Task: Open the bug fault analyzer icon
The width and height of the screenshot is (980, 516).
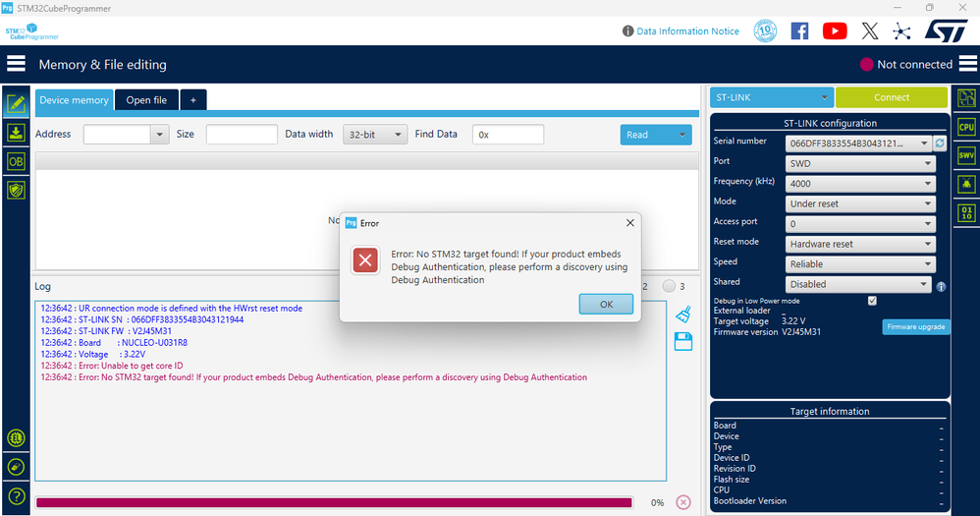Action: [x=966, y=185]
